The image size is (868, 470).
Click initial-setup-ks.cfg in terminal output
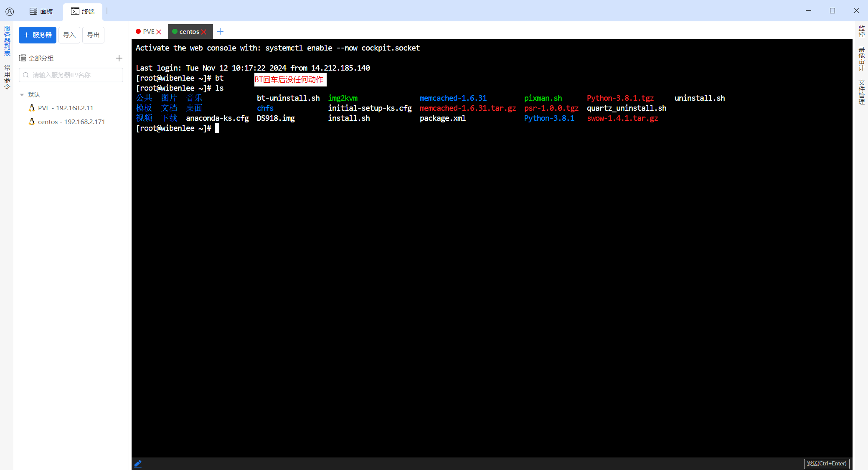click(x=370, y=108)
